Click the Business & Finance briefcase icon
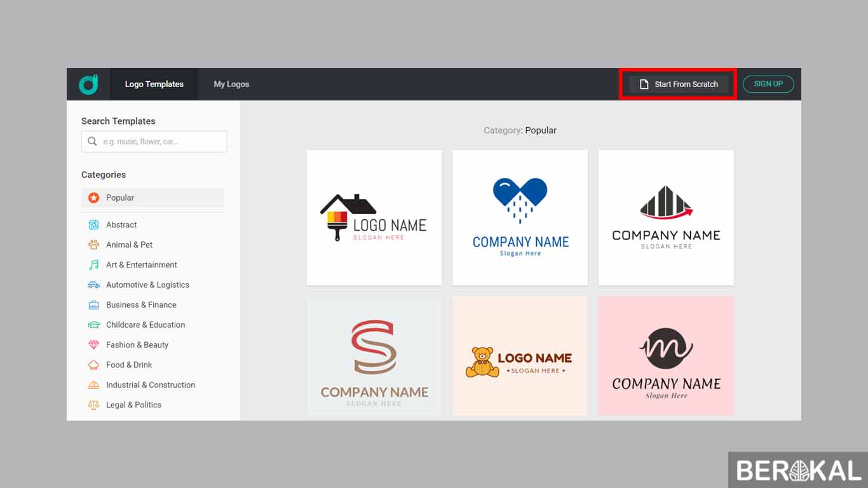Screen dimensions: 868x488 click(x=94, y=305)
